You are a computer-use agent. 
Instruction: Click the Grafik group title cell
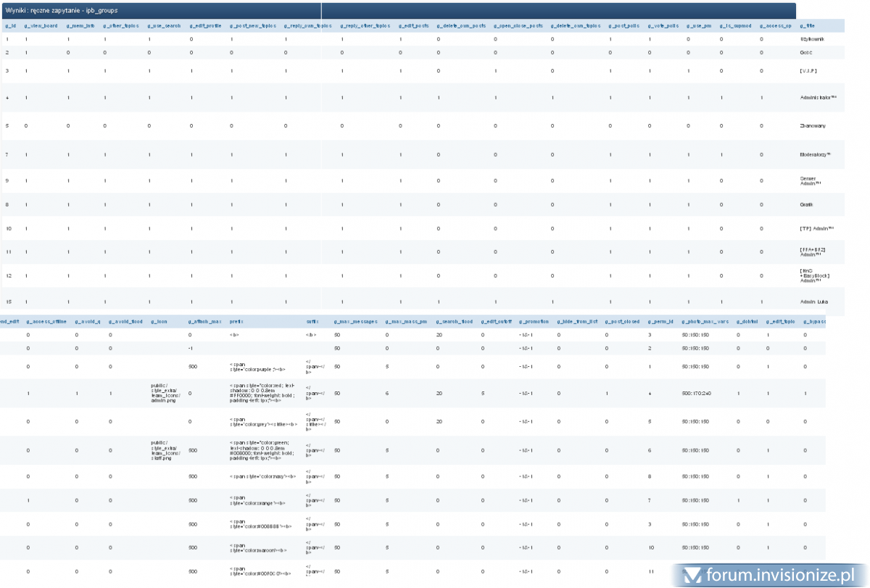tap(805, 205)
